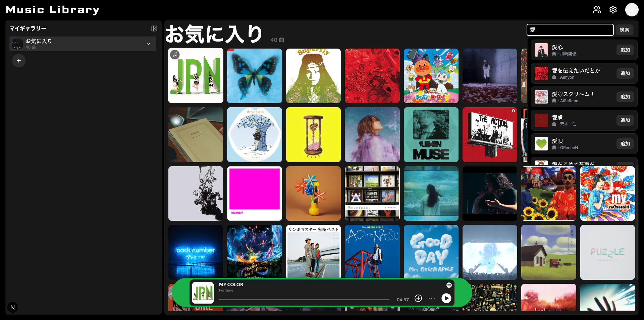The height and width of the screenshot is (320, 644).
Task: Add MY COLOR to playlist via plus circle
Action: [x=418, y=298]
